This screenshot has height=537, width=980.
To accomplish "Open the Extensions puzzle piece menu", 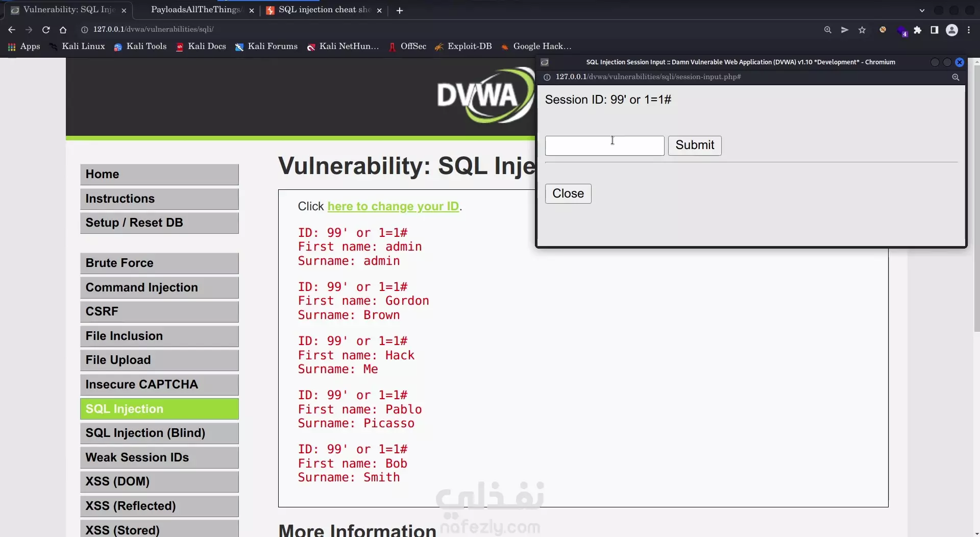I will (918, 30).
